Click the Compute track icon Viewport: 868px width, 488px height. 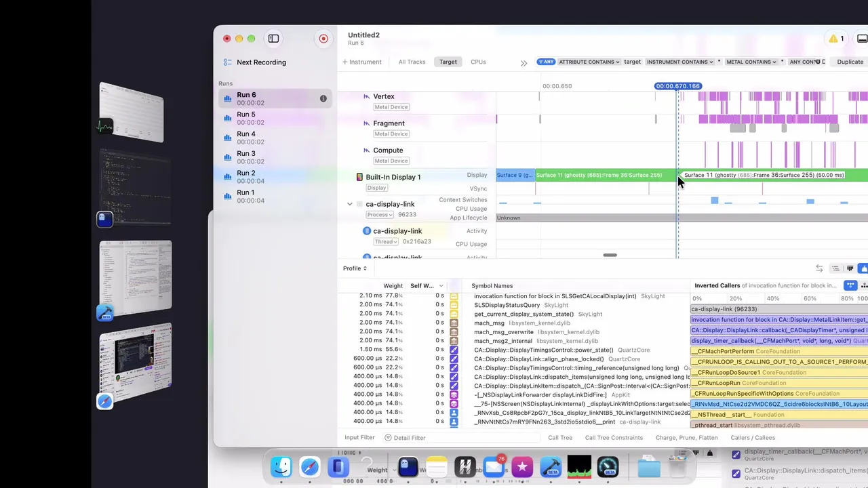[367, 150]
